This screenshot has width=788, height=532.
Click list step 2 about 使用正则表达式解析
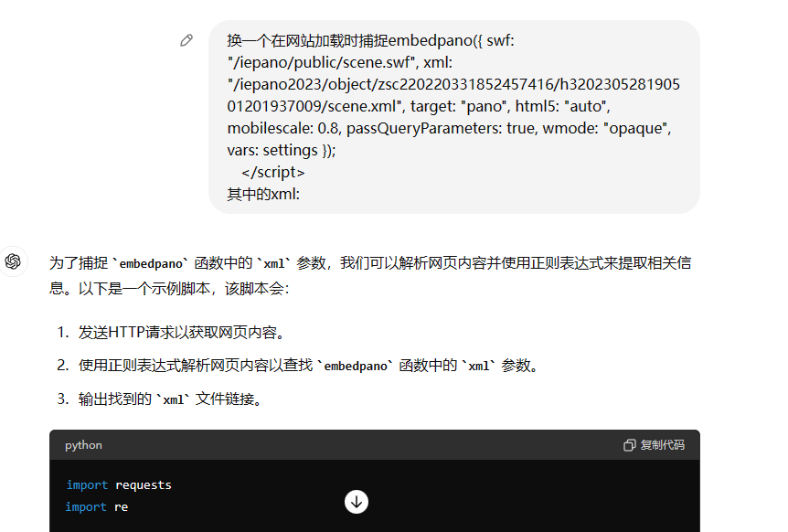point(307,366)
